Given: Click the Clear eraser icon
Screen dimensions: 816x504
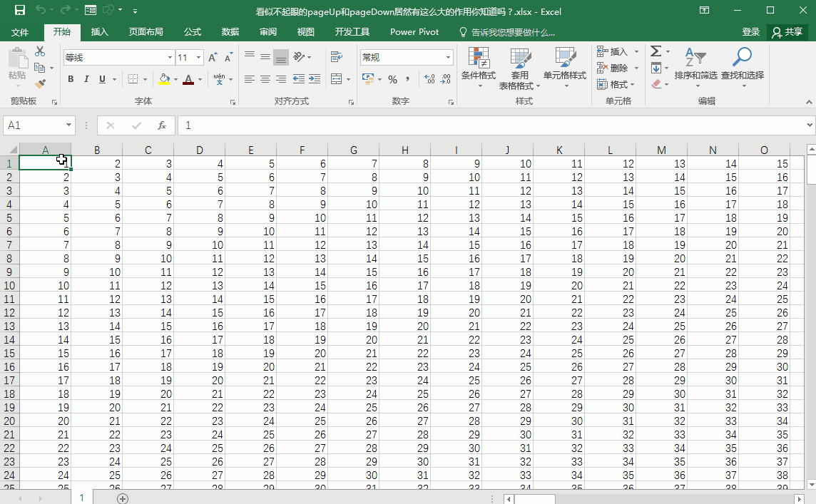Looking at the screenshot, I should click(656, 83).
